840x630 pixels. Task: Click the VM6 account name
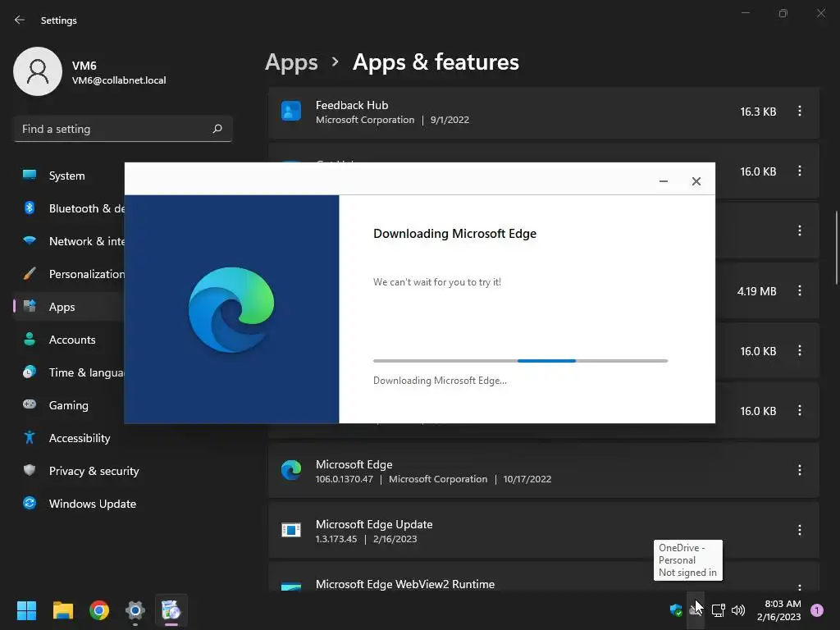[84, 66]
